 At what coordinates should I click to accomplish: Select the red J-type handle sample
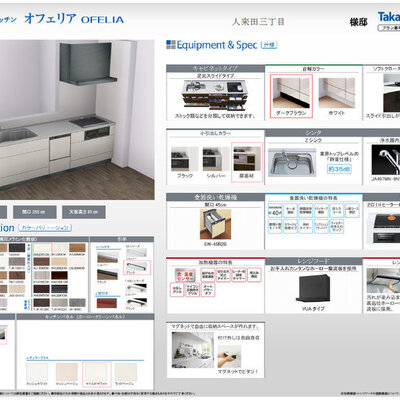coord(107,303)
